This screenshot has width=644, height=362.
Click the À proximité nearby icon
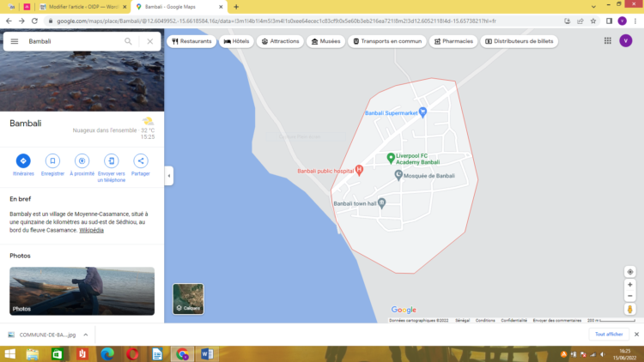(x=82, y=160)
